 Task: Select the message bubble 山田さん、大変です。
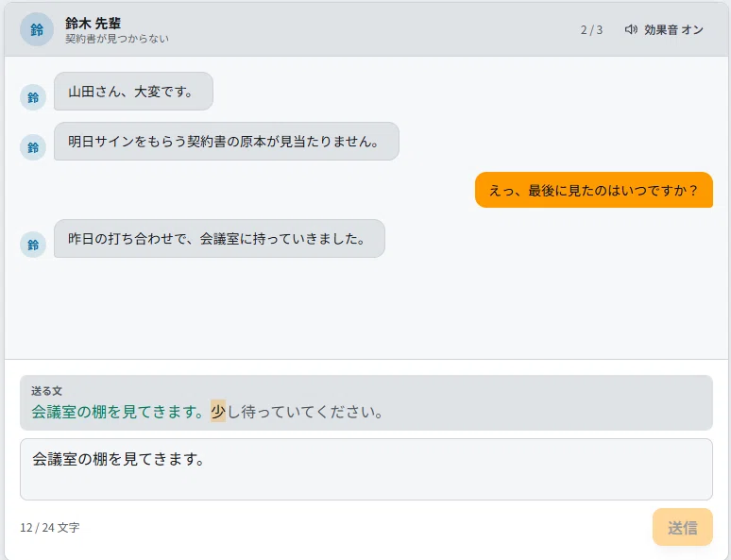[133, 92]
